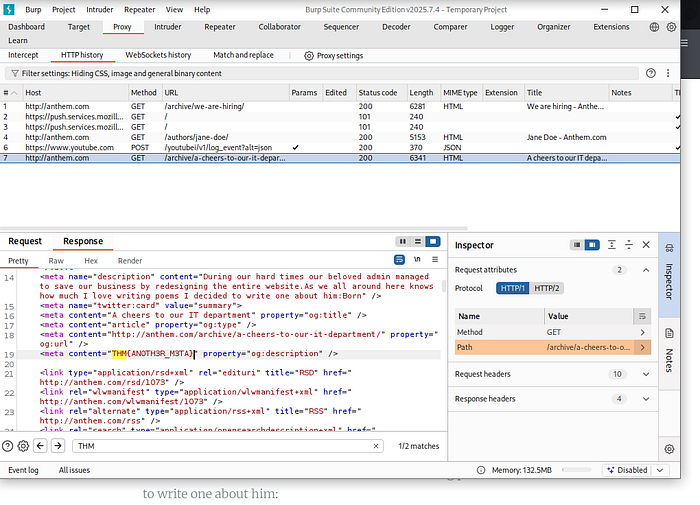Image resolution: width=700 pixels, height=505 pixels.
Task: Expand Request headers section
Action: [646, 374]
